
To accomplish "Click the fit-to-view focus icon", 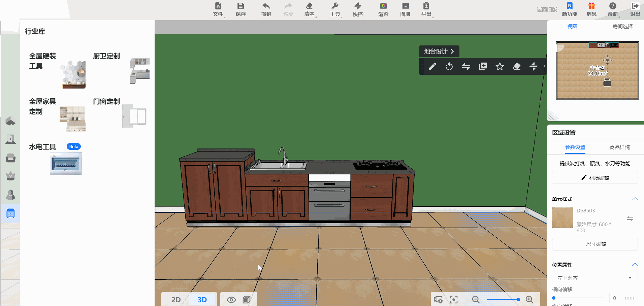I will tap(454, 300).
